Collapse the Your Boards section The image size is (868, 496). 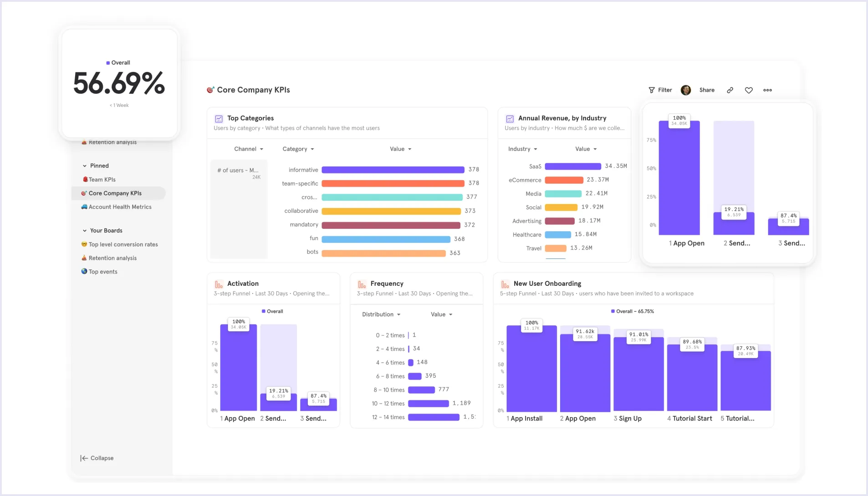click(x=85, y=231)
